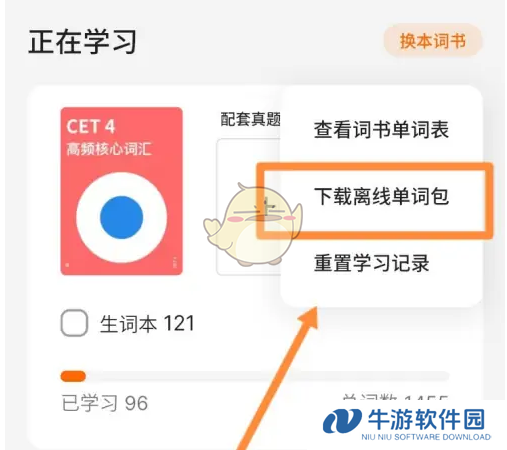Click the 牛游软件园 logo icon
Image resolution: width=507 pixels, height=450 pixels.
(x=342, y=421)
